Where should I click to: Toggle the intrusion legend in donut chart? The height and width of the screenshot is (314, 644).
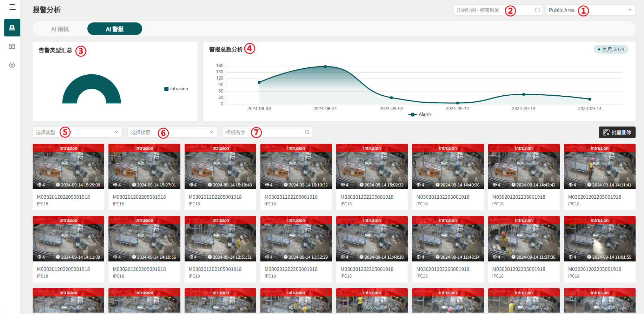176,89
